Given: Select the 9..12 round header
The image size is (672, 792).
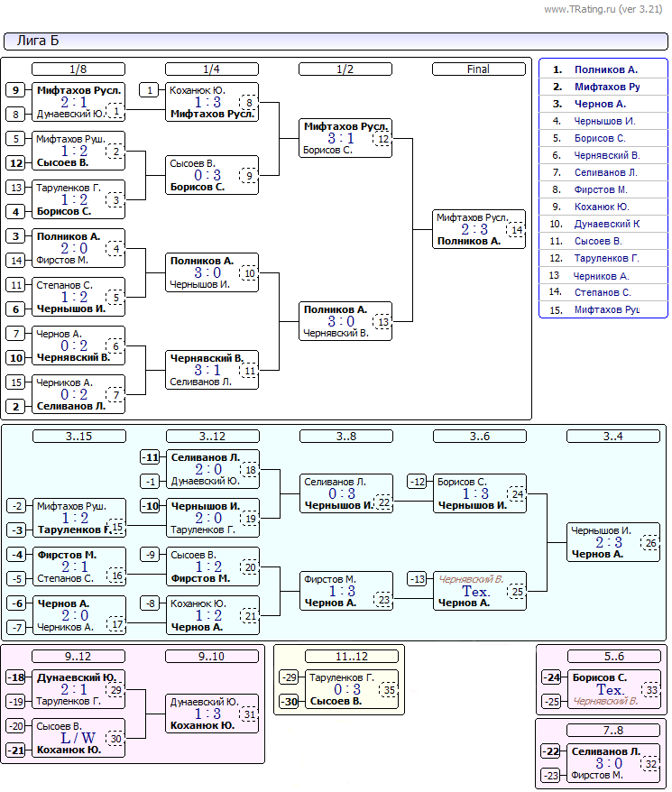Looking at the screenshot, I should [x=78, y=656].
